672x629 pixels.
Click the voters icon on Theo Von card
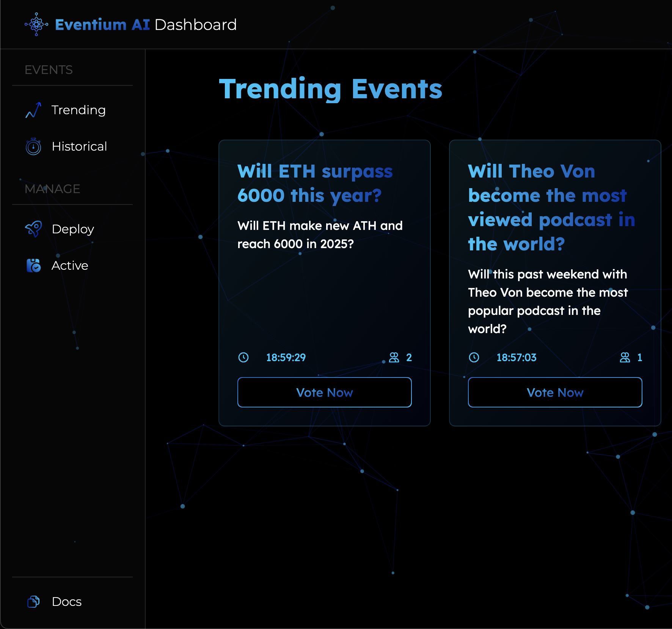point(625,357)
